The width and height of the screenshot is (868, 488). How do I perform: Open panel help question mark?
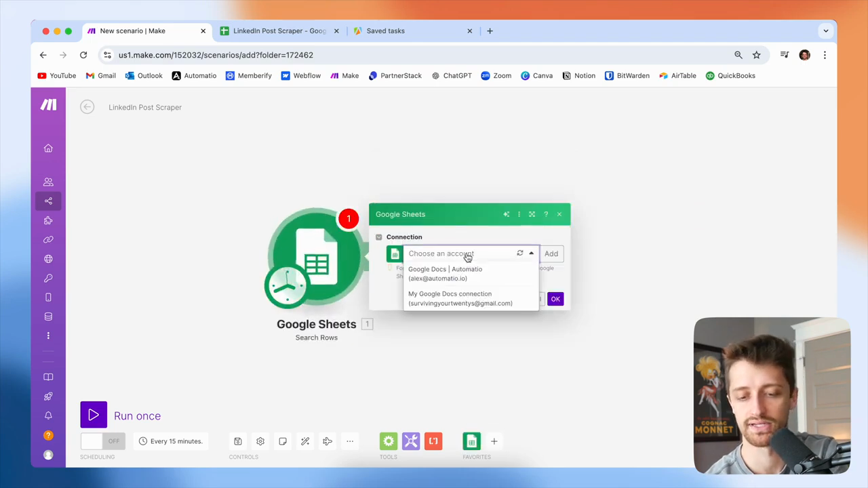[546, 214]
